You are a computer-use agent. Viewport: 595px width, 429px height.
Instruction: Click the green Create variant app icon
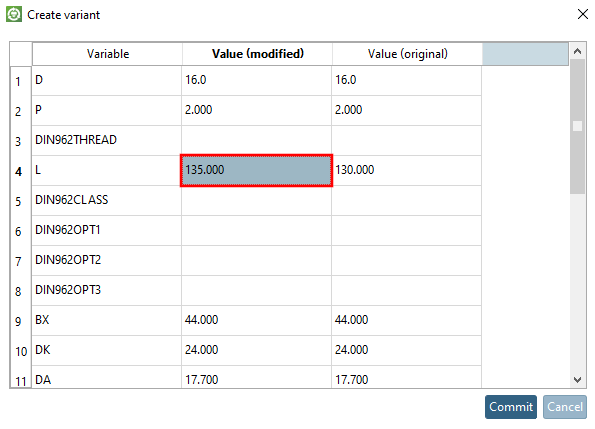pos(14,14)
